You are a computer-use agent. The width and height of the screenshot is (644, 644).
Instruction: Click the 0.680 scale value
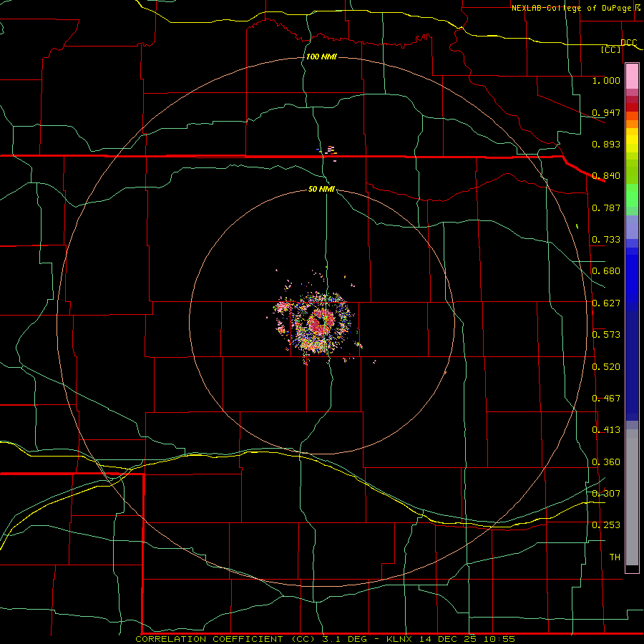606,271
